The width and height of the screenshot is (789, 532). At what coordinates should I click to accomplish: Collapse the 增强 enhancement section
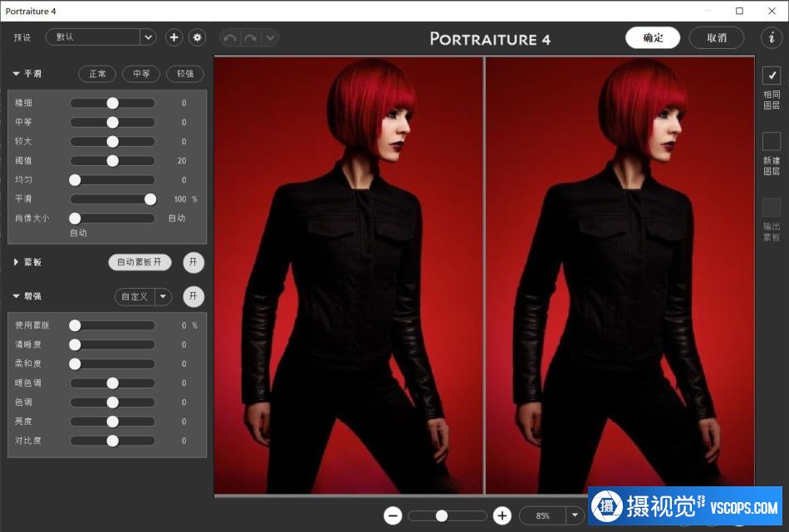coord(16,296)
